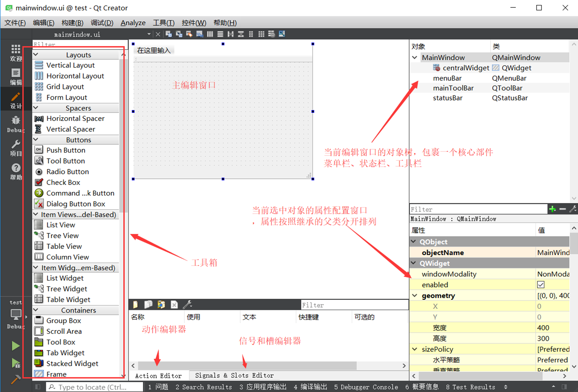Collapse the geometry property row
578x392 pixels.
tap(414, 295)
